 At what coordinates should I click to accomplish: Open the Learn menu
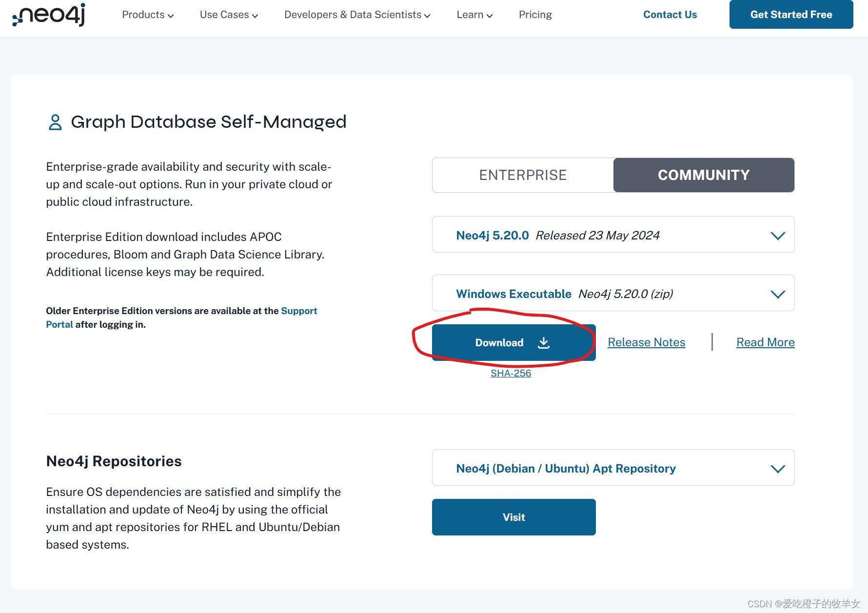coord(474,15)
